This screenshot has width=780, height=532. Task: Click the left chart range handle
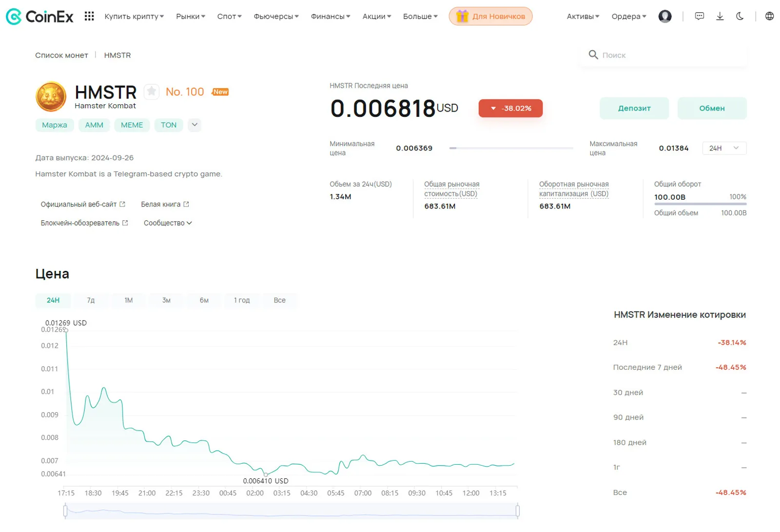click(x=65, y=511)
